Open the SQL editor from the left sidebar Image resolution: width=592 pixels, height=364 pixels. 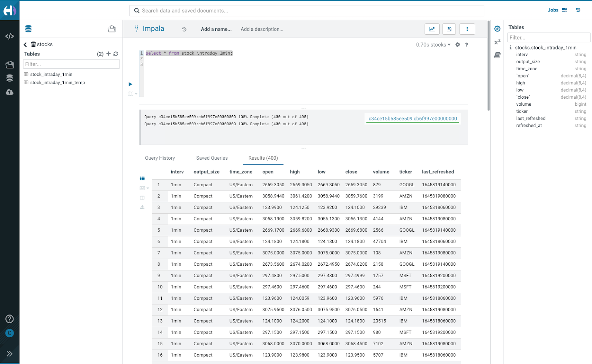coord(10,36)
